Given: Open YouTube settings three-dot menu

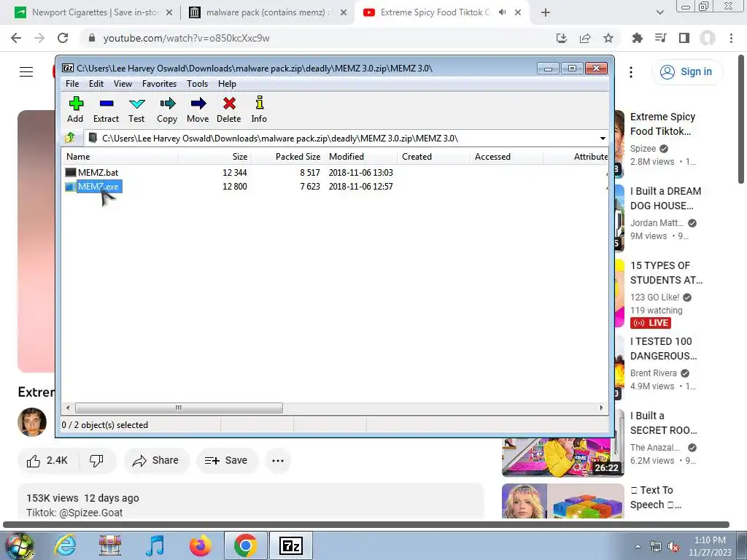Looking at the screenshot, I should coord(631,72).
